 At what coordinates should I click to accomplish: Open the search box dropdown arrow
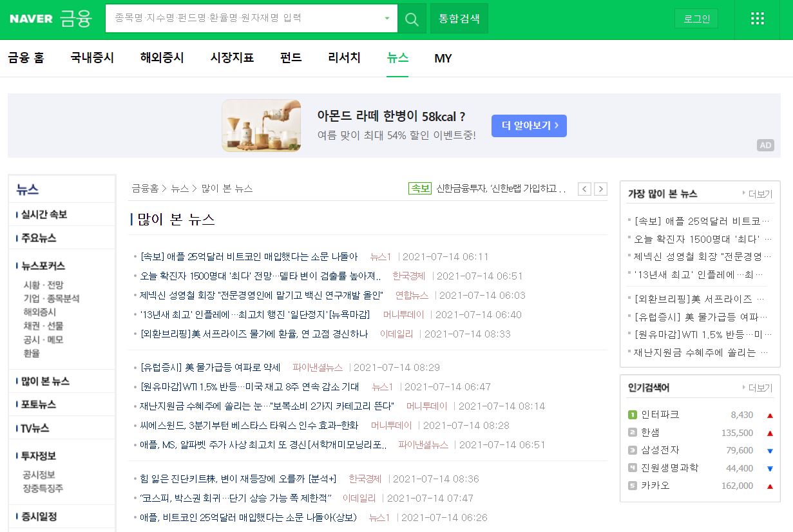point(387,19)
